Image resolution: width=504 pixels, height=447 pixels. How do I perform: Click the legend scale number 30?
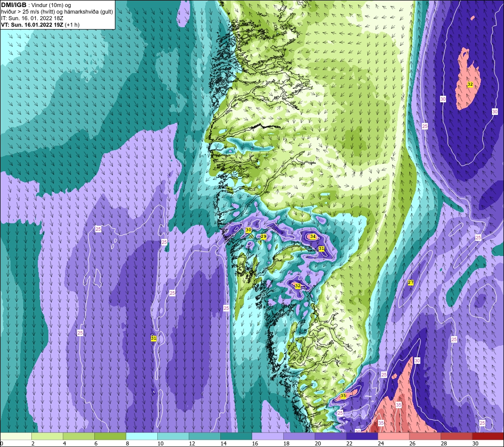pos(475,443)
